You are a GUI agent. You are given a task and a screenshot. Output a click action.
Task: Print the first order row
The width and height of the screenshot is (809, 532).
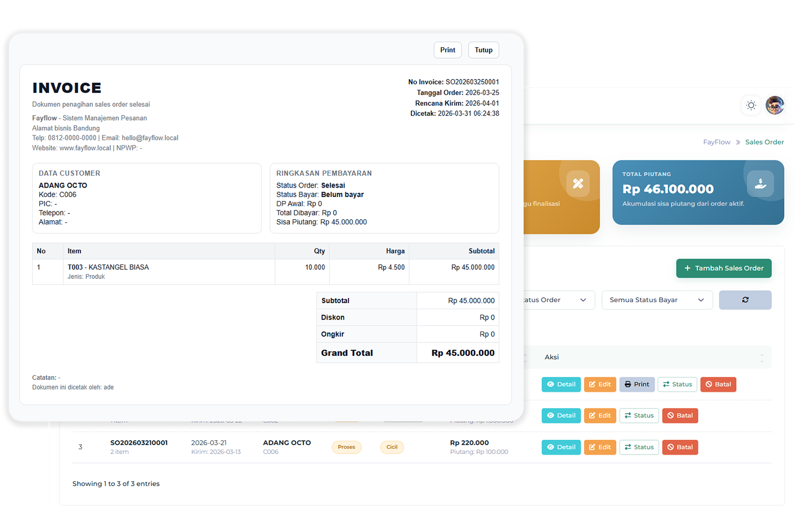point(637,384)
